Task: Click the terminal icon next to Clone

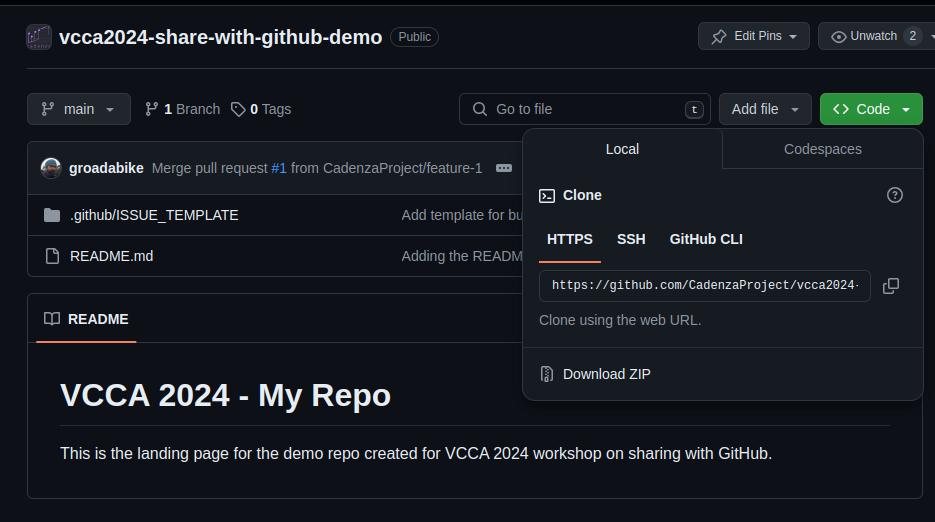Action: (547, 196)
